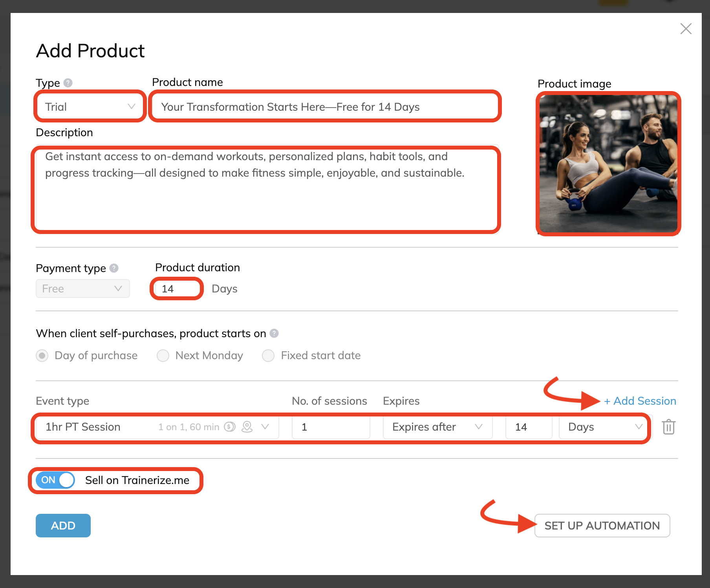The image size is (710, 588).
Task: Select the Next Monday radio button
Action: [x=163, y=356]
